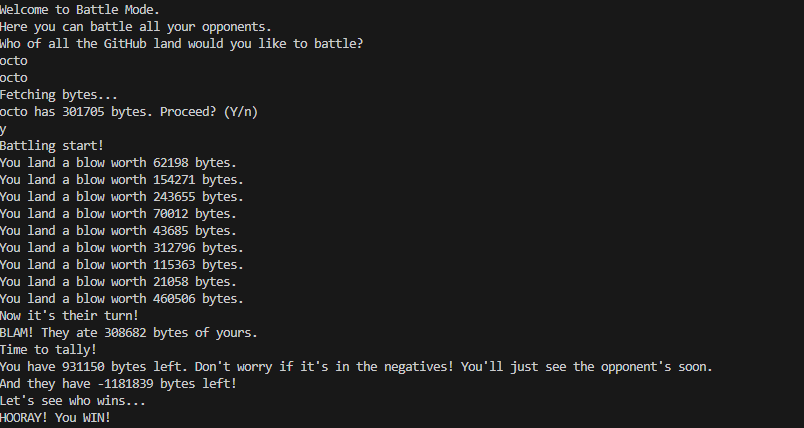Viewport: 804px width, 428px height.
Task: Click the 'Fetching bytes...' line
Action: (59, 95)
